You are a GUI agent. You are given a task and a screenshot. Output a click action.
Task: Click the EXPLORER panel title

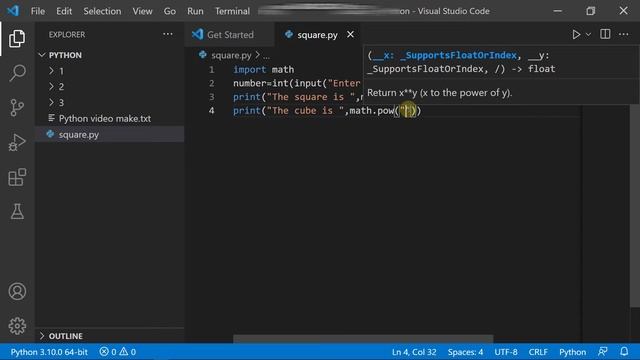(67, 35)
